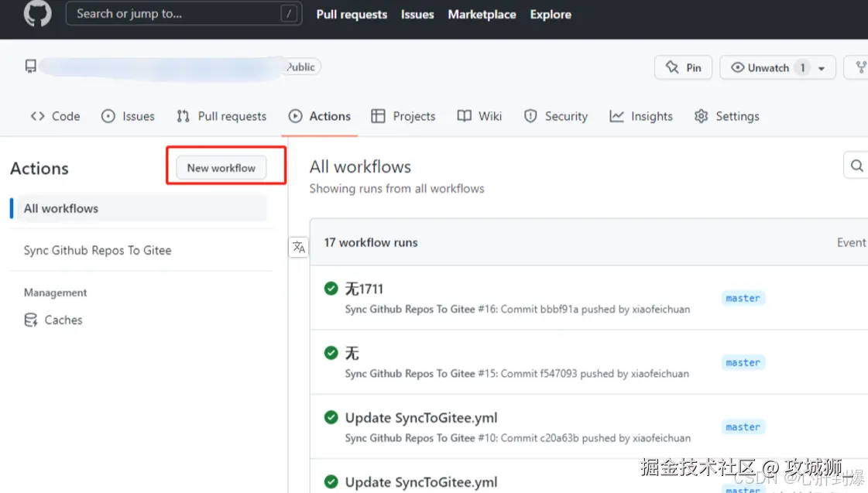Click the Security shield icon
Screen dimensions: 868x493
530,116
